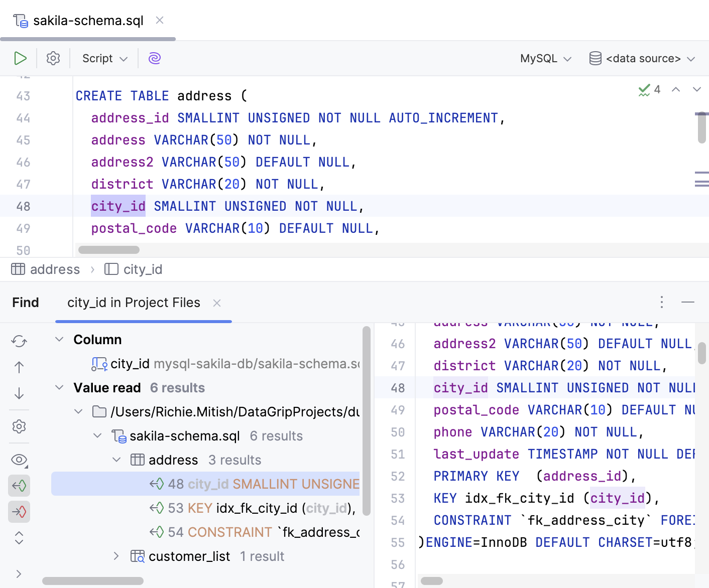Toggle the read access usages filter
Screen dimensions: 709x588
coord(19,486)
